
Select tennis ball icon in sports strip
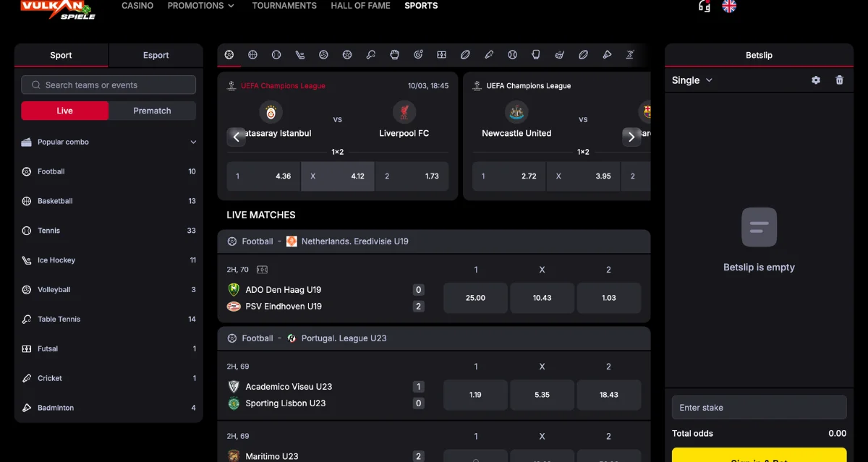(276, 54)
